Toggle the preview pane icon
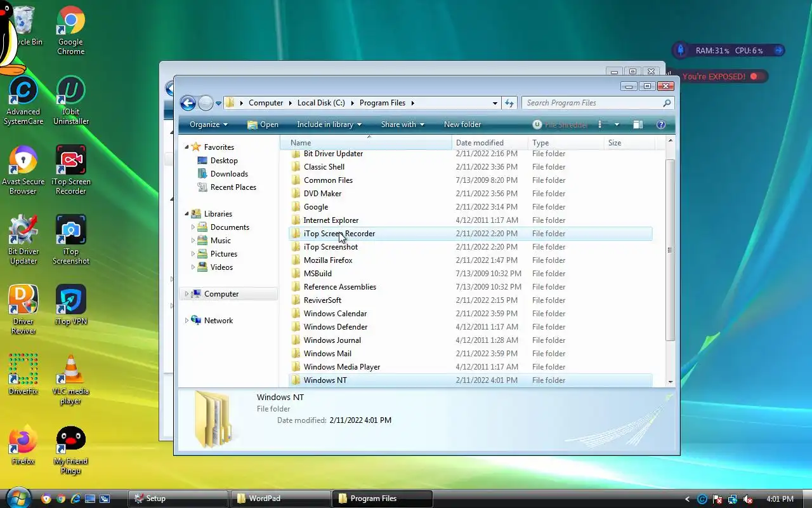Viewport: 812px width, 508px height. click(638, 124)
